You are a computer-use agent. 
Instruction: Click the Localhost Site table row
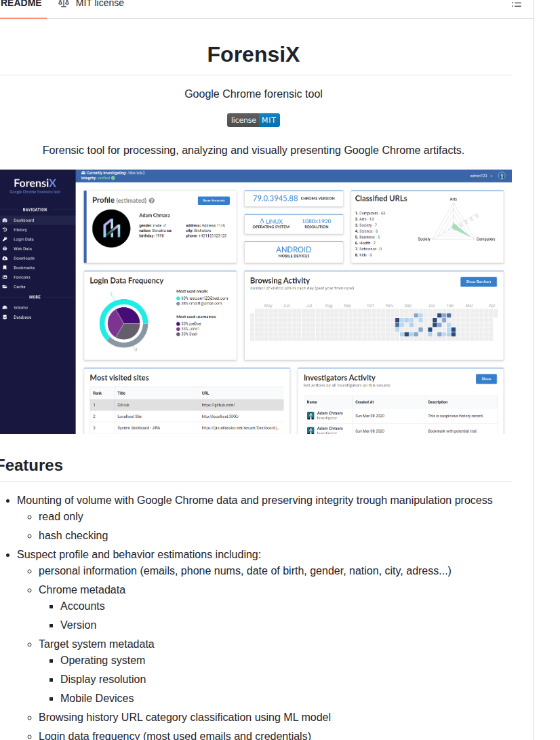(x=187, y=416)
